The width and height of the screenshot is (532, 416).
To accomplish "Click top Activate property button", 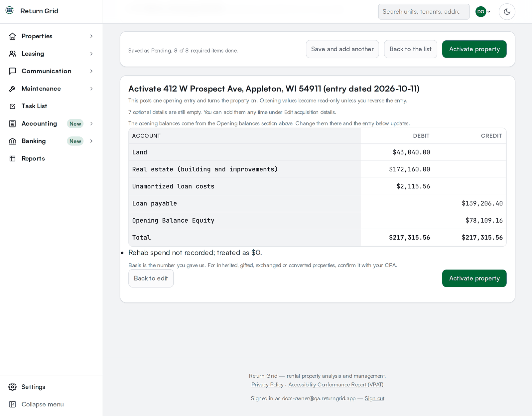I will [x=474, y=49].
